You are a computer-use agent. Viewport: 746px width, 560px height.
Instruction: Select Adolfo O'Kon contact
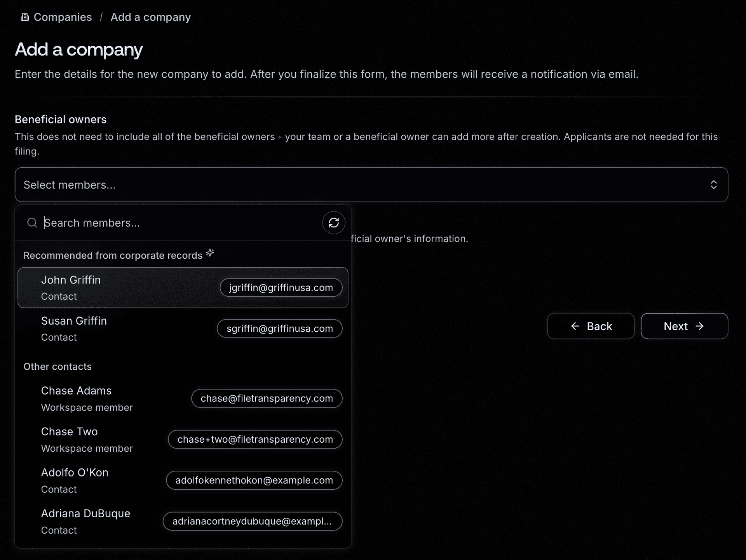(x=183, y=480)
